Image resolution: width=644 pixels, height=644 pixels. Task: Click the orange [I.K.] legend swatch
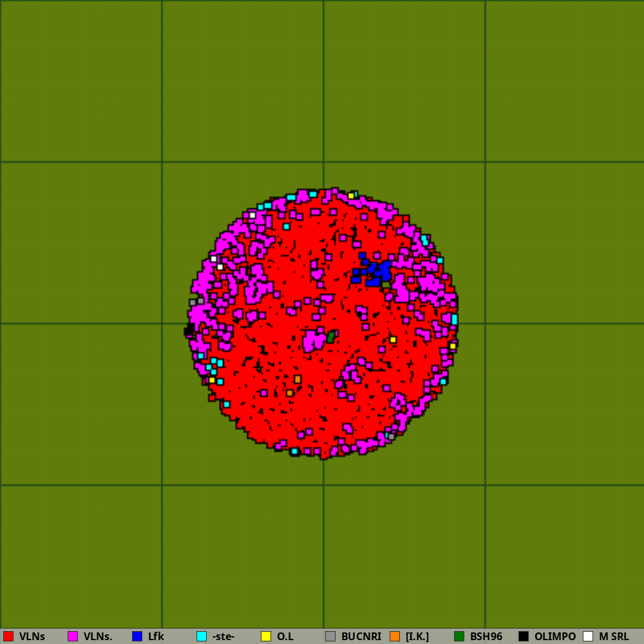[395, 636]
